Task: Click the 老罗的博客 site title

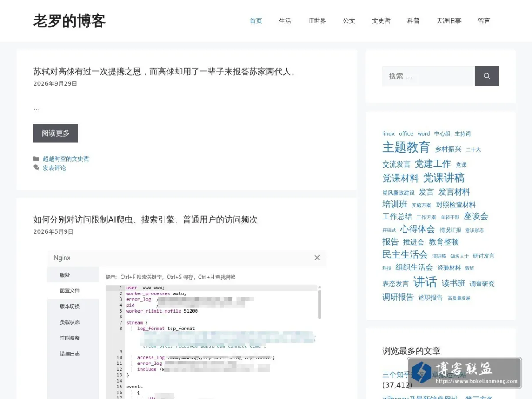Action: tap(69, 21)
